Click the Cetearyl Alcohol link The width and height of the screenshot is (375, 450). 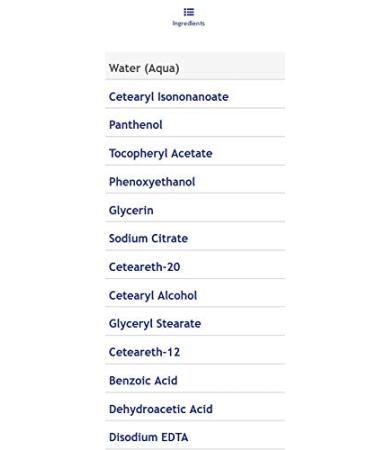click(x=153, y=296)
